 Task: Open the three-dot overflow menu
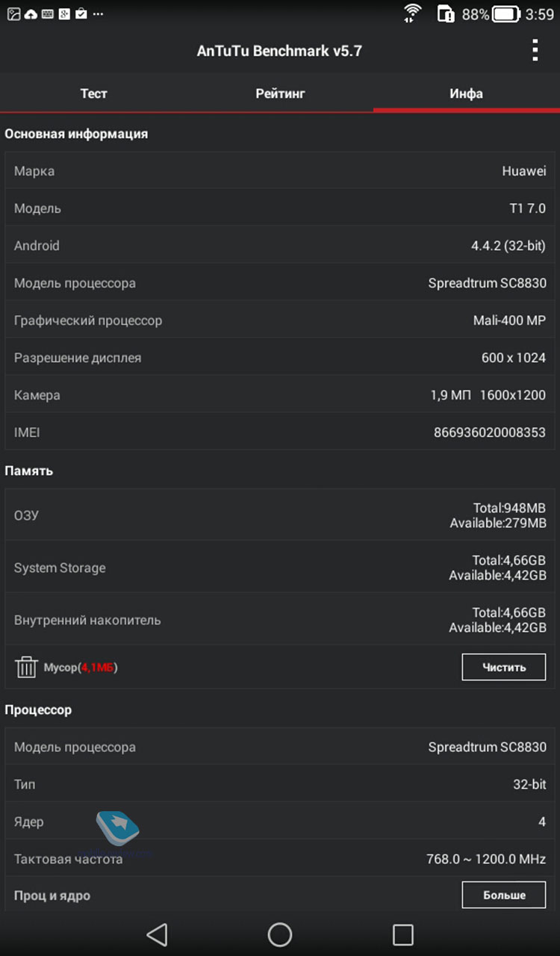click(535, 50)
